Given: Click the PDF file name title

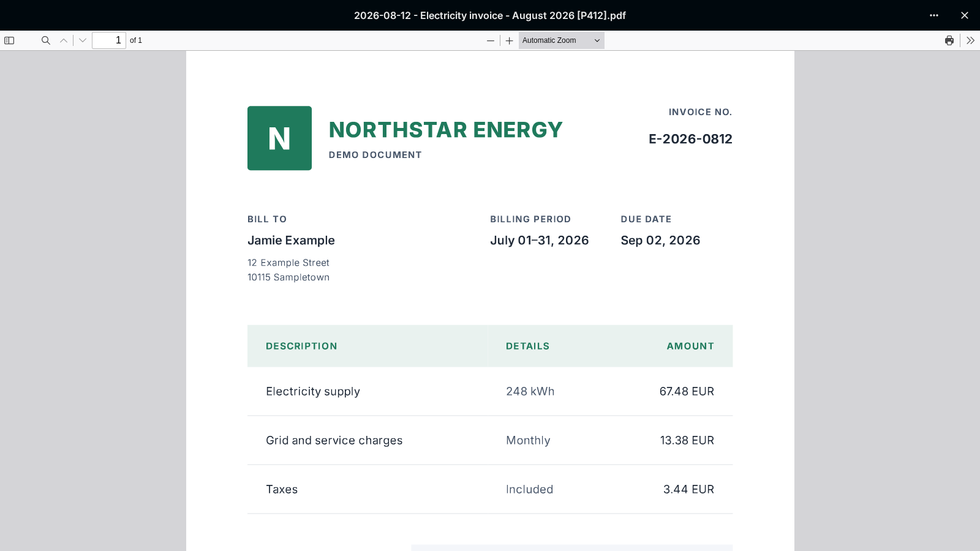Looking at the screenshot, I should click(x=490, y=15).
